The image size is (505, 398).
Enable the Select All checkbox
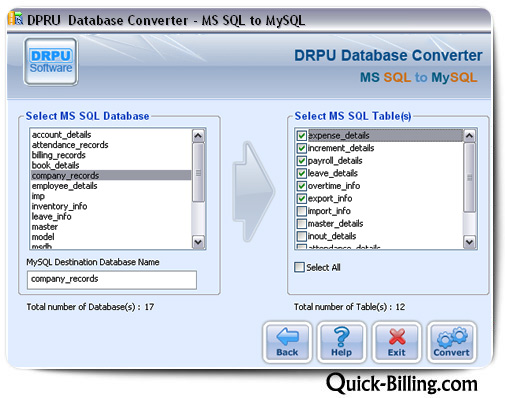point(299,267)
